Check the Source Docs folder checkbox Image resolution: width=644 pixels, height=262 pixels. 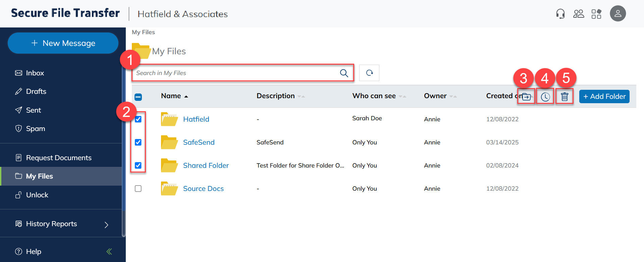point(138,189)
